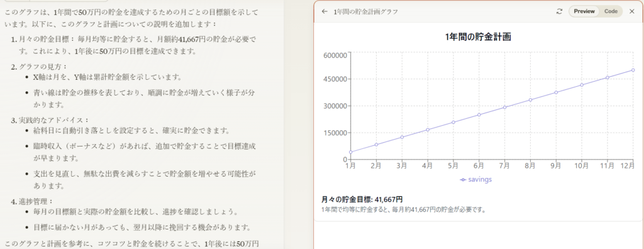
Task: Click the 6月 x-axis label
Action: point(479,166)
